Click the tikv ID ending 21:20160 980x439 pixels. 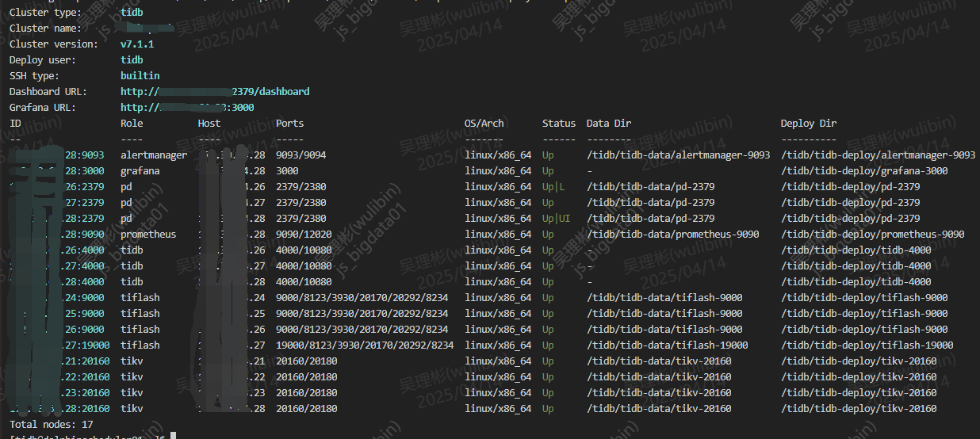60,361
